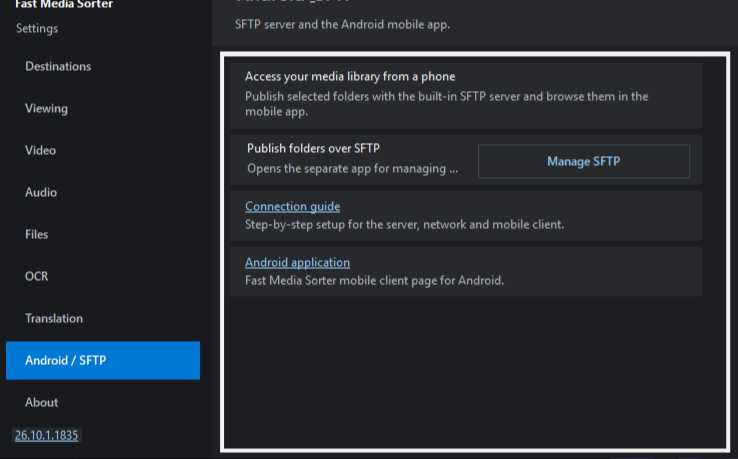Go to Audio settings
738x459 pixels.
[103, 192]
